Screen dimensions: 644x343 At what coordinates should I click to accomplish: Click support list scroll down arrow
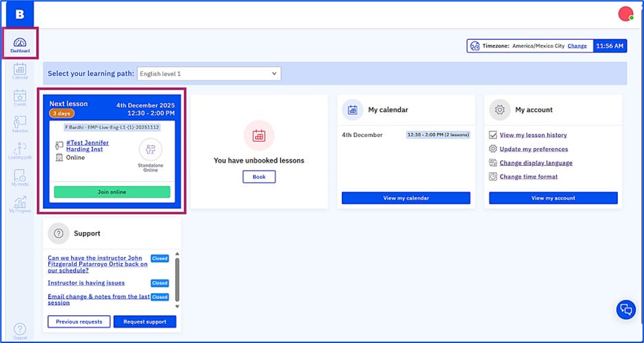click(x=177, y=306)
